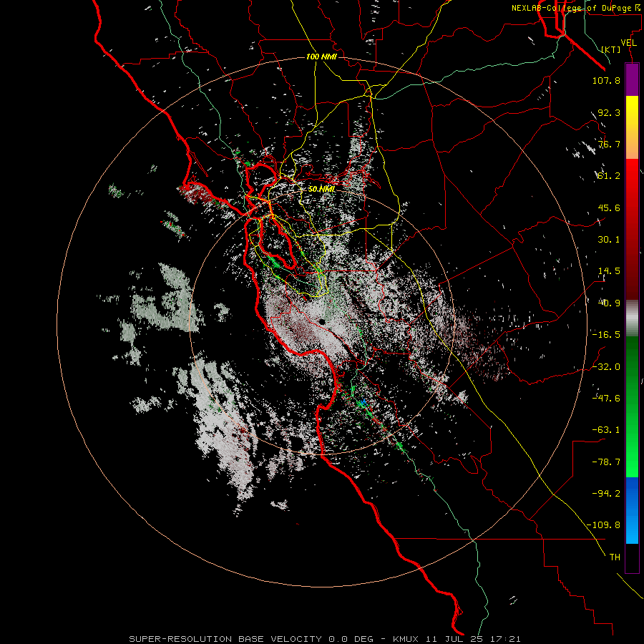This screenshot has height=644, width=644.
Task: Select the -94.2 velocity scale value
Action: [x=606, y=493]
